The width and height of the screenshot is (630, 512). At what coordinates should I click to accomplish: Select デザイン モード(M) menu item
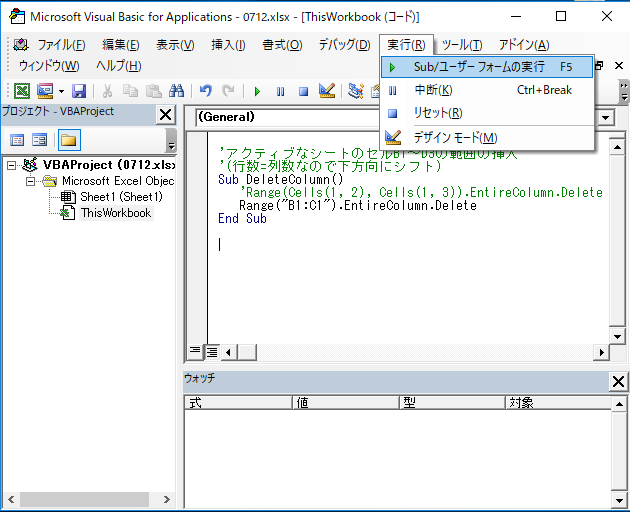pyautogui.click(x=487, y=138)
